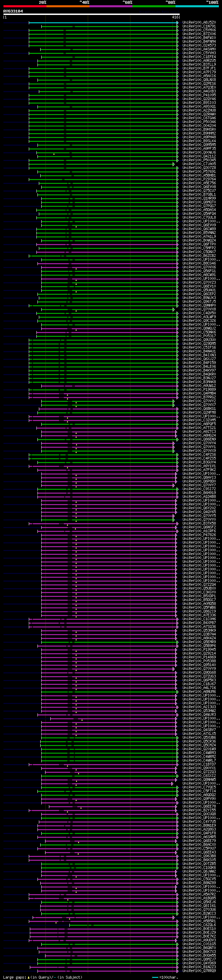Open UniRef100_A7PI79 entry
The height and width of the screenshot is (980, 222).
(199, 72)
